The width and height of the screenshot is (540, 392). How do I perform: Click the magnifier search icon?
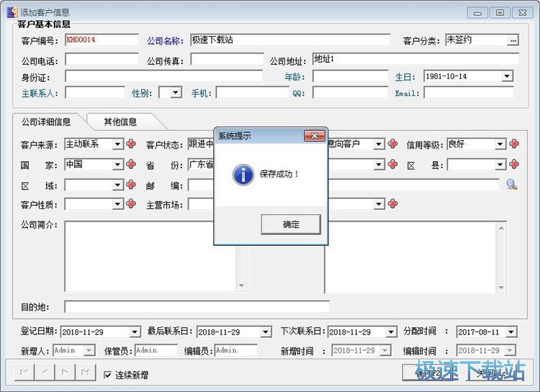point(511,185)
